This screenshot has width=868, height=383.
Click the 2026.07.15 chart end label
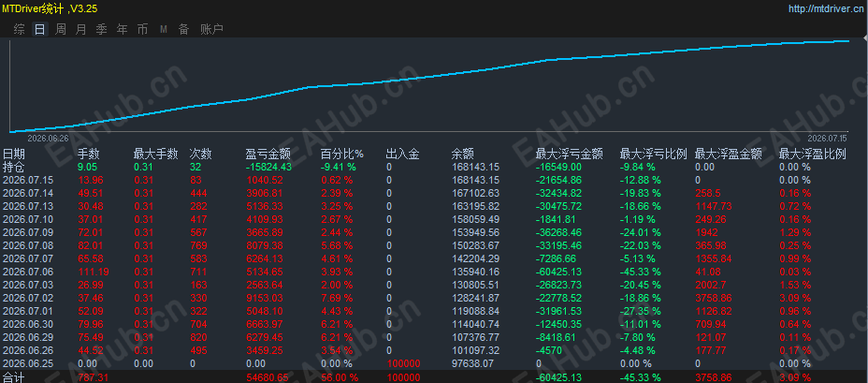point(827,138)
